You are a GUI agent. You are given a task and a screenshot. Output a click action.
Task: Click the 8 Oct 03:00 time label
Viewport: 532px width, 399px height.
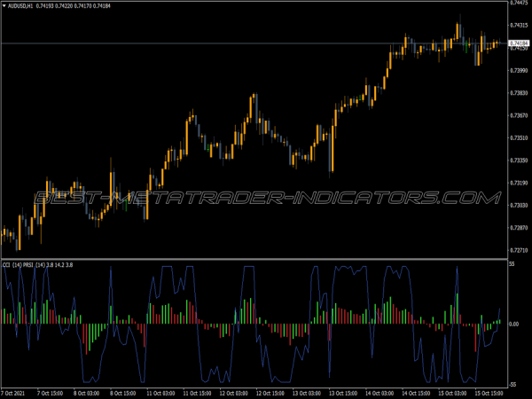86,393
